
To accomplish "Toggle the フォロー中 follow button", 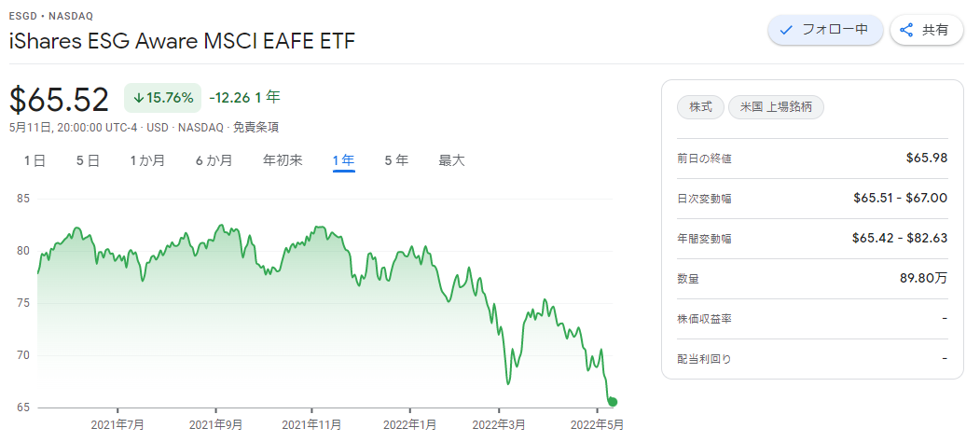I will pos(825,30).
